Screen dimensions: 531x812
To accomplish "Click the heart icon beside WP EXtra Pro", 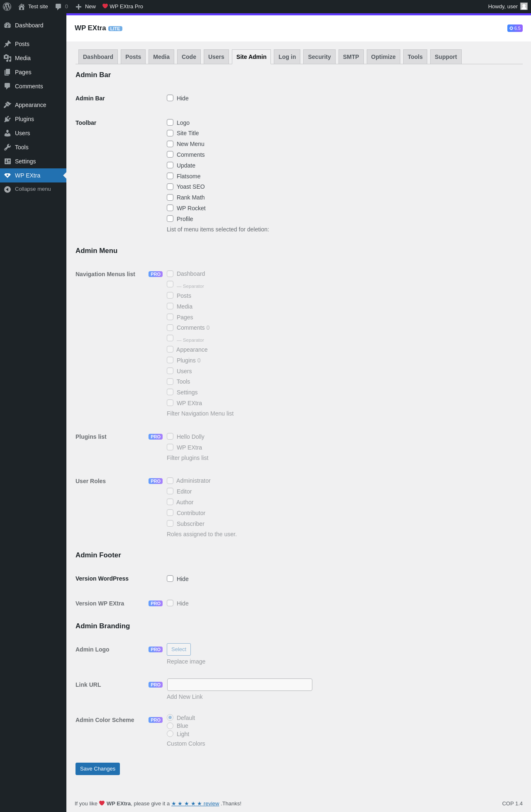I will click(105, 6).
